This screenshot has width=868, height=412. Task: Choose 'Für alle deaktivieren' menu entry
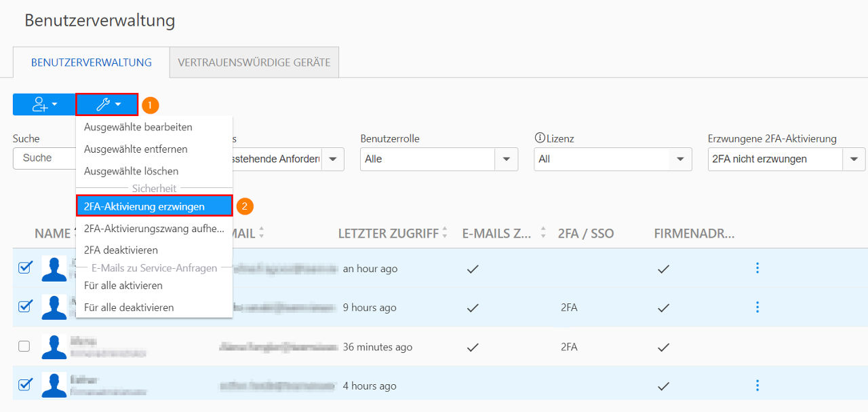pos(154,307)
